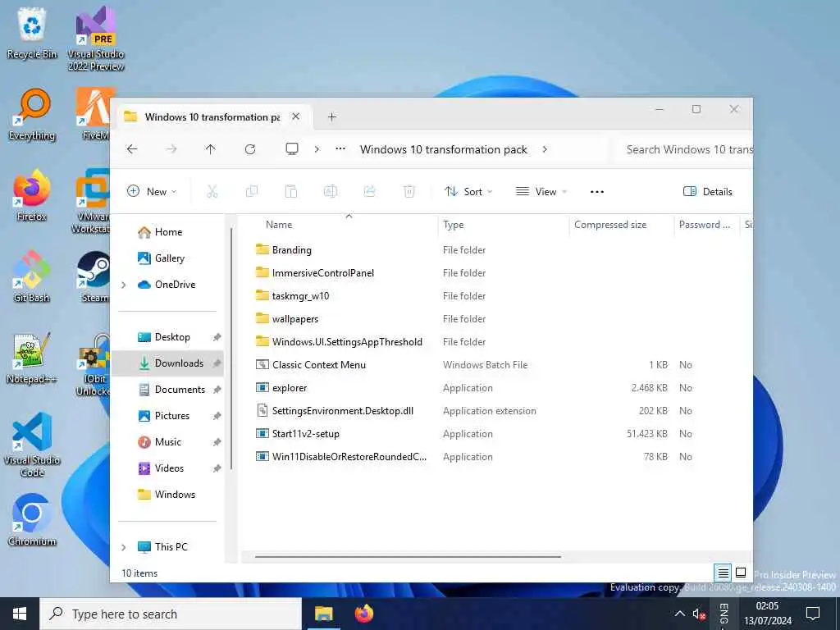
Task: Click the Copy icon in toolbar
Action: pos(251,191)
